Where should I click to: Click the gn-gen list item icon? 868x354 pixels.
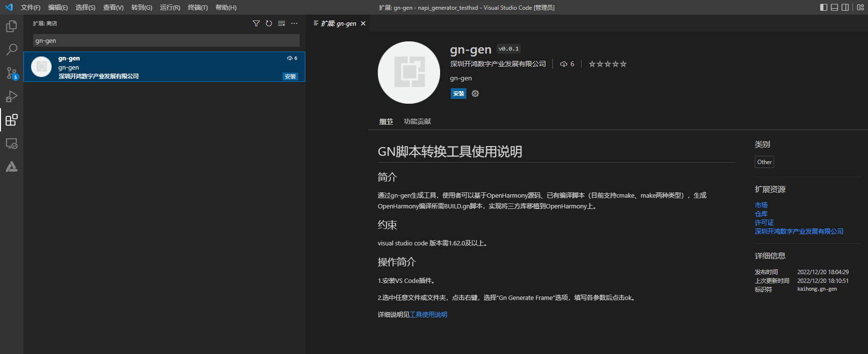click(x=41, y=67)
